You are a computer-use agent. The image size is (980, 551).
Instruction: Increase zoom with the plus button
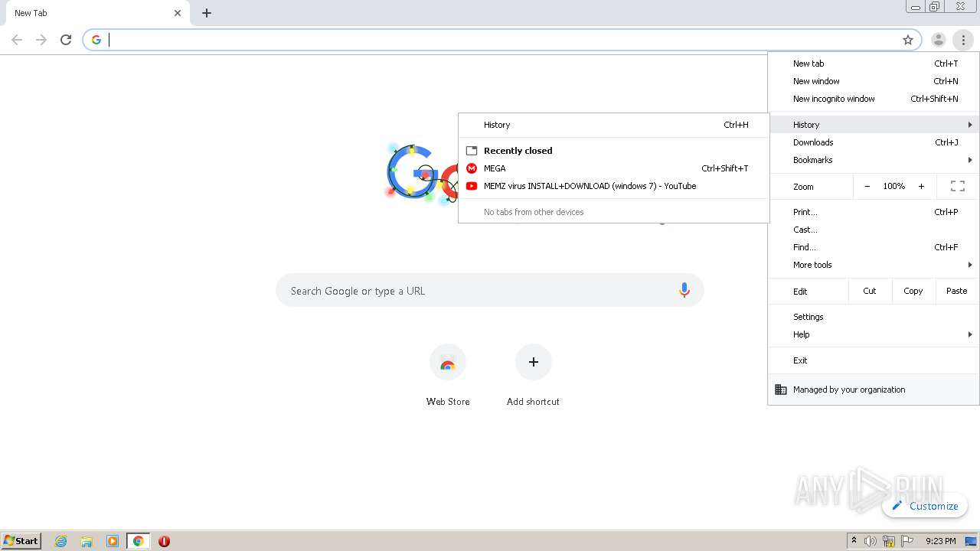pos(921,186)
